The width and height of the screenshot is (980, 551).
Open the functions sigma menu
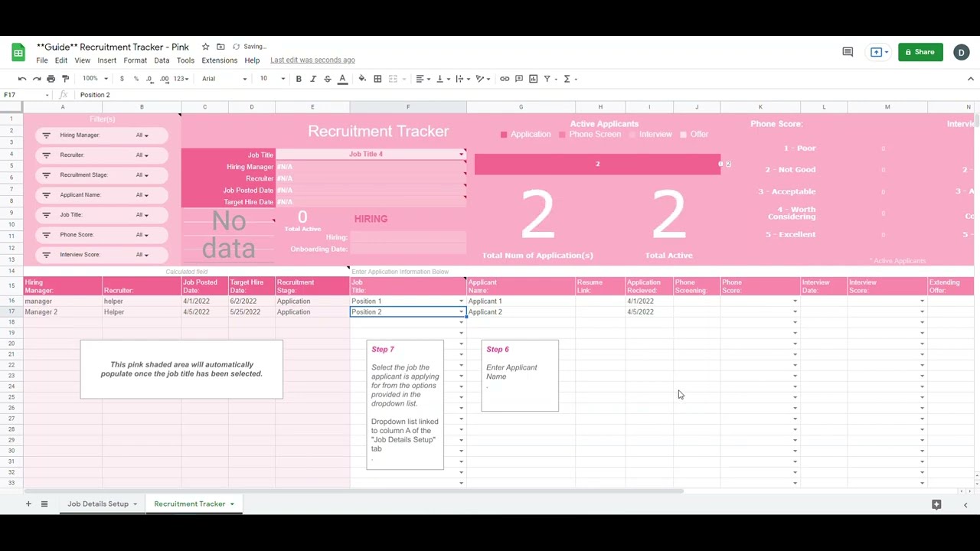pos(567,79)
